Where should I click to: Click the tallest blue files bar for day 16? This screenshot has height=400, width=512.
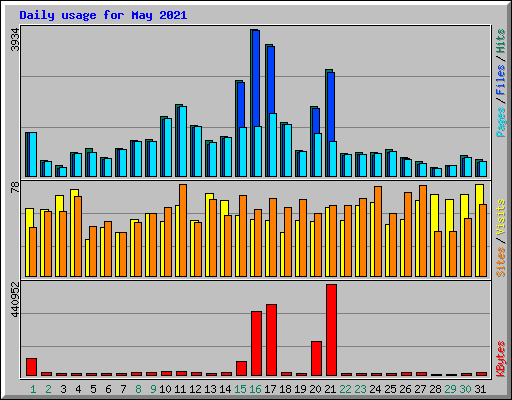[256, 78]
